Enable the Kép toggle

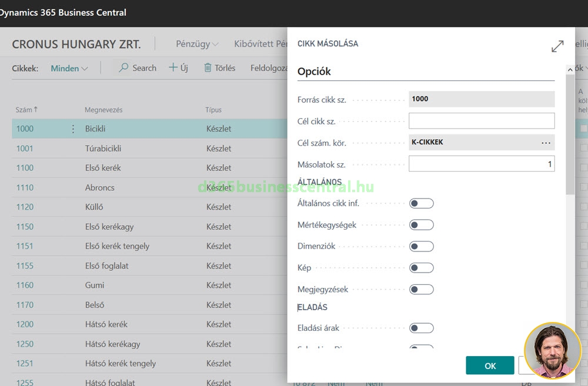tap(422, 268)
